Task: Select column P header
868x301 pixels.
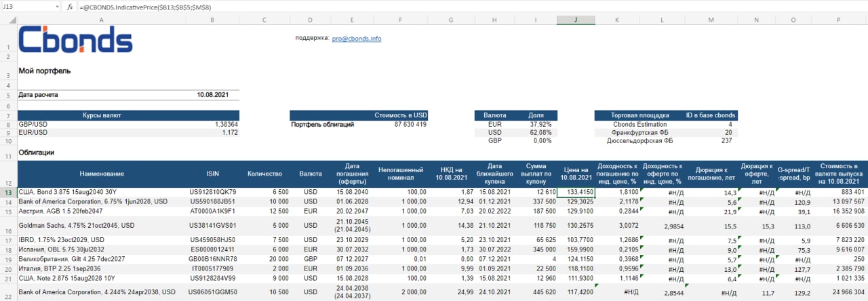Action: (838, 20)
